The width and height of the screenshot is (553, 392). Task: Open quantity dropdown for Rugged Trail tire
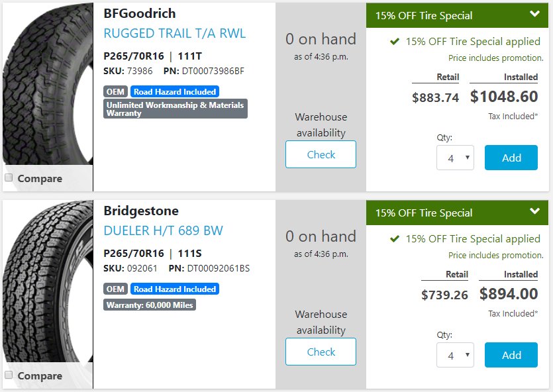click(455, 158)
